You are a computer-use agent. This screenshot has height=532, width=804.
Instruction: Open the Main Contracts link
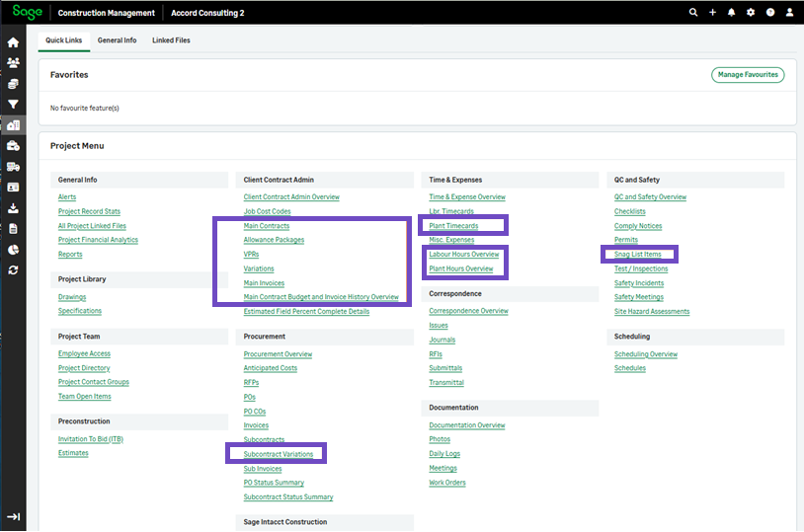(267, 226)
